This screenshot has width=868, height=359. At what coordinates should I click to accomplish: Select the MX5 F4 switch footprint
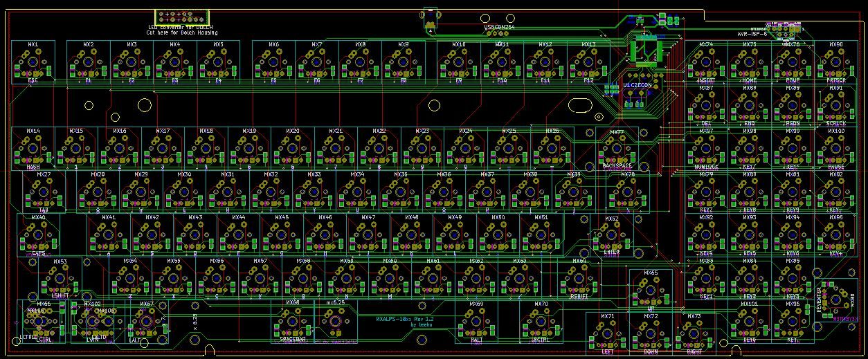(218, 62)
